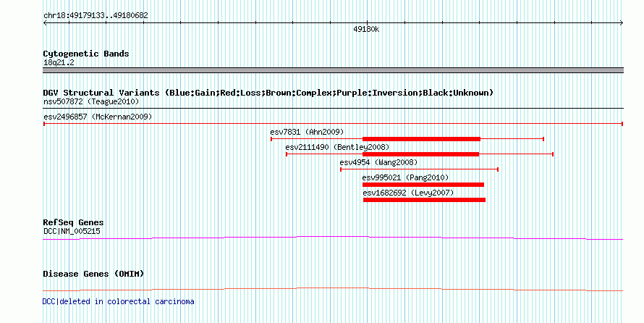This screenshot has height=323, width=644.
Task: Open variant esv2111490 (Bentley2008) label
Action: point(337,147)
